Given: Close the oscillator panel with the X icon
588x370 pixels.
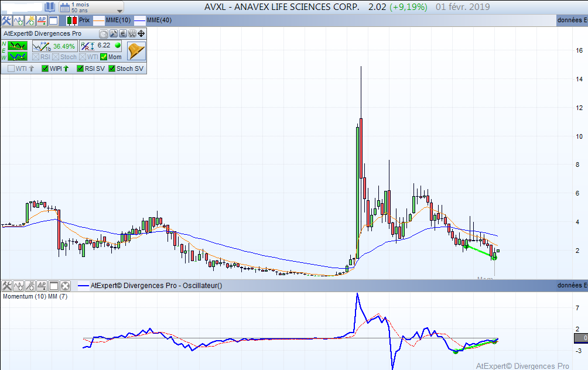Looking at the screenshot, I should [x=65, y=286].
